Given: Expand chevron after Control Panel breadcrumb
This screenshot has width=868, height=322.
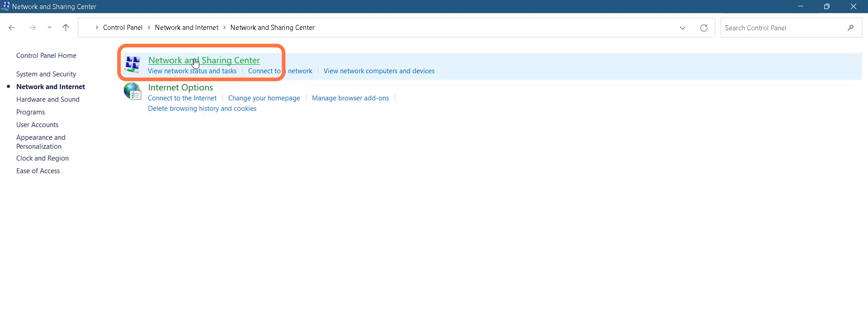Looking at the screenshot, I should tap(149, 28).
